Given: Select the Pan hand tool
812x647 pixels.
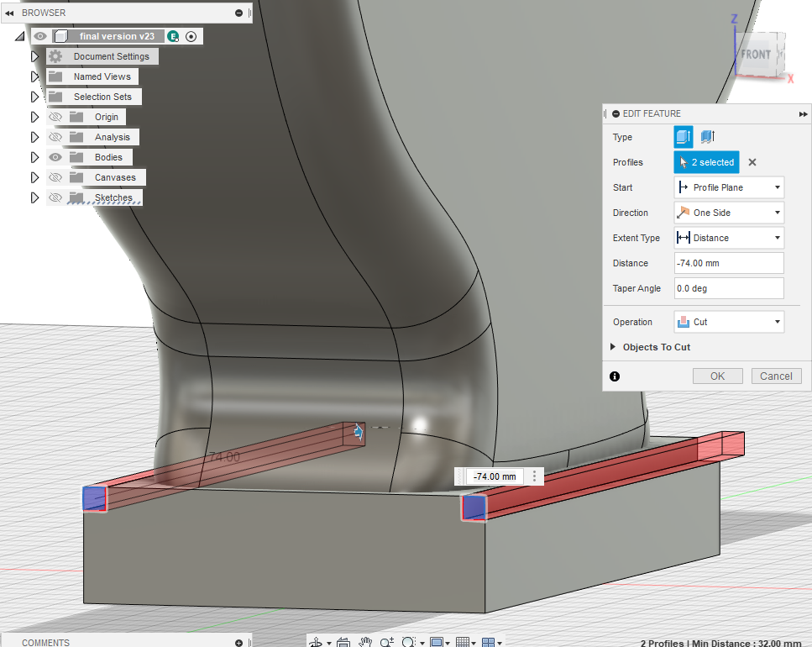Looking at the screenshot, I should pos(365,642).
